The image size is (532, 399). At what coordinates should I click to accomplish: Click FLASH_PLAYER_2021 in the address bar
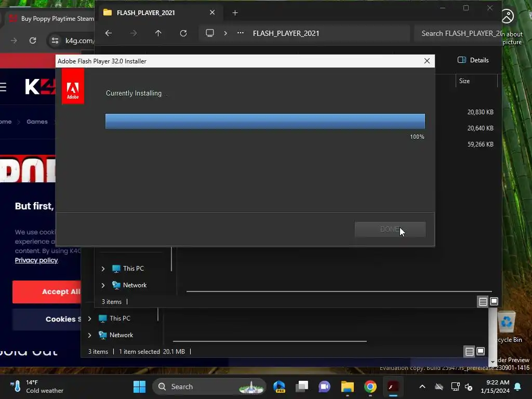click(286, 33)
